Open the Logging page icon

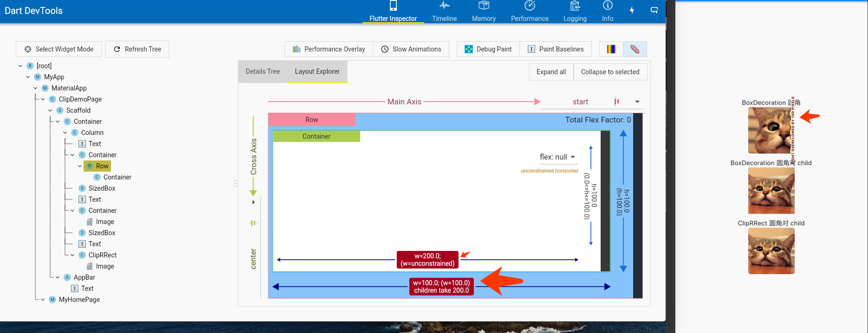575,6
